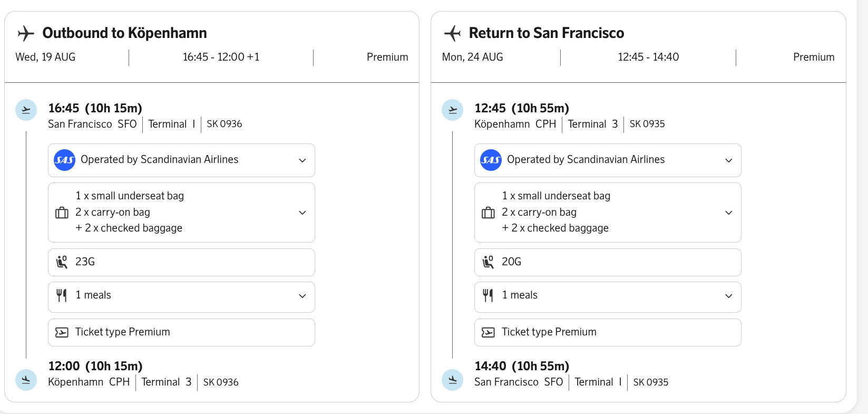
Task: Click the landing icon at outbound 12:00 arrival
Action: (x=26, y=380)
